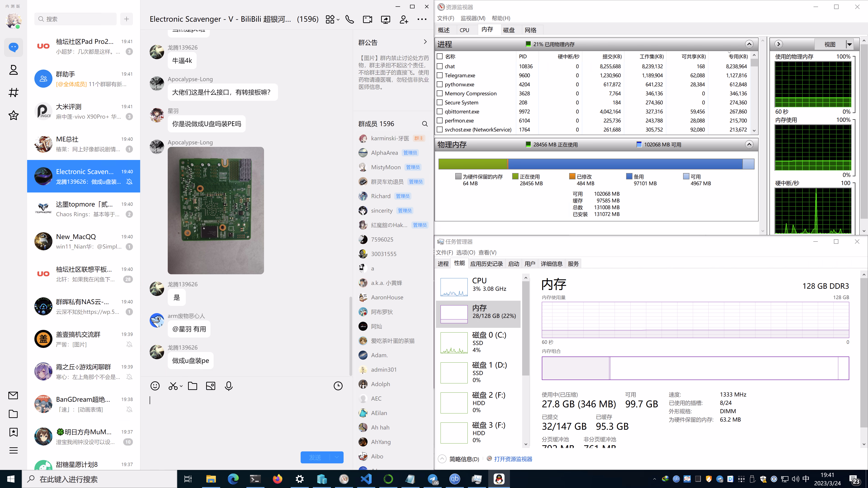This screenshot has width=868, height=488.
Task: Search group members with the magnifier icon
Action: click(425, 124)
